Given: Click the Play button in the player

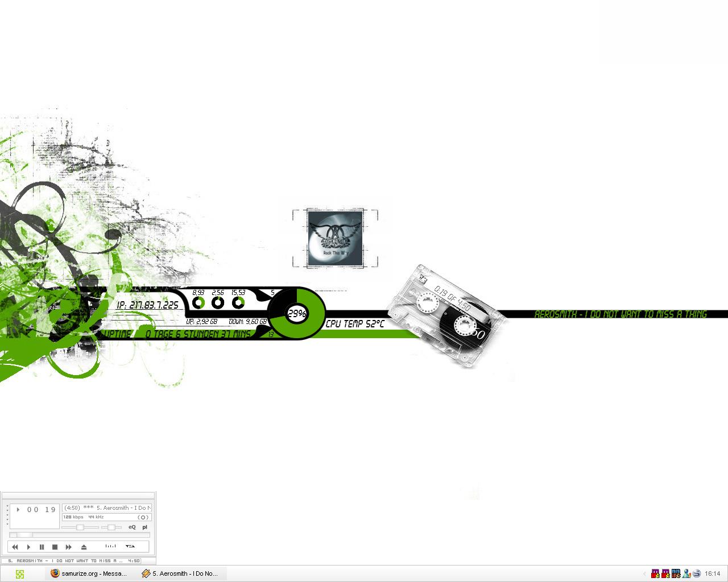Looking at the screenshot, I should (x=28, y=547).
